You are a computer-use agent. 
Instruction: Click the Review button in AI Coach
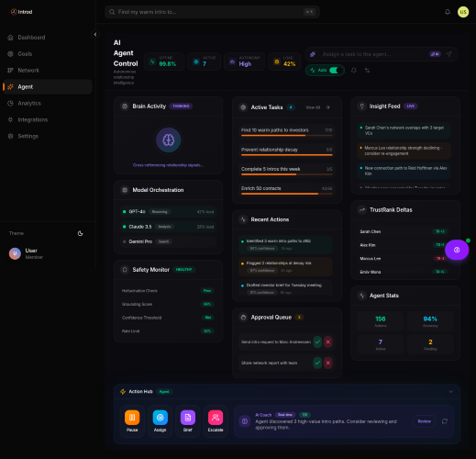coord(424,421)
